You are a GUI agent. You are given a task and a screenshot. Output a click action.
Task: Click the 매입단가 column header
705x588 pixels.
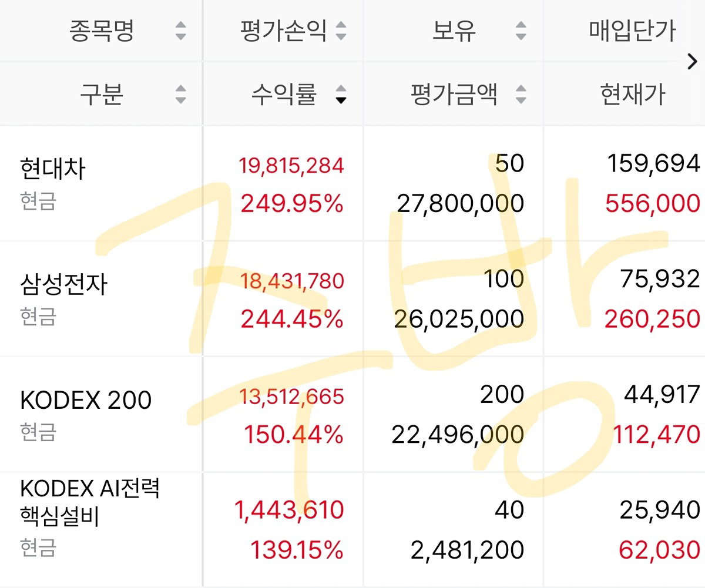pyautogui.click(x=633, y=31)
